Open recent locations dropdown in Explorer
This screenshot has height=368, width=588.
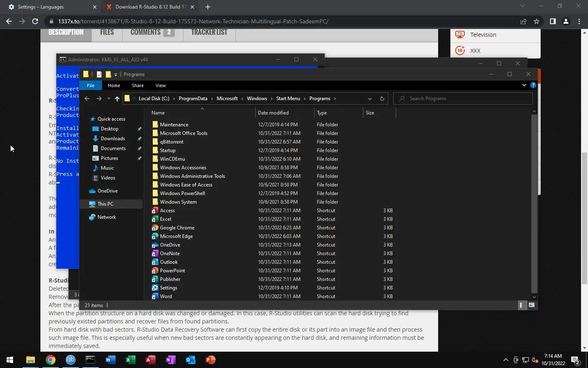coord(109,99)
